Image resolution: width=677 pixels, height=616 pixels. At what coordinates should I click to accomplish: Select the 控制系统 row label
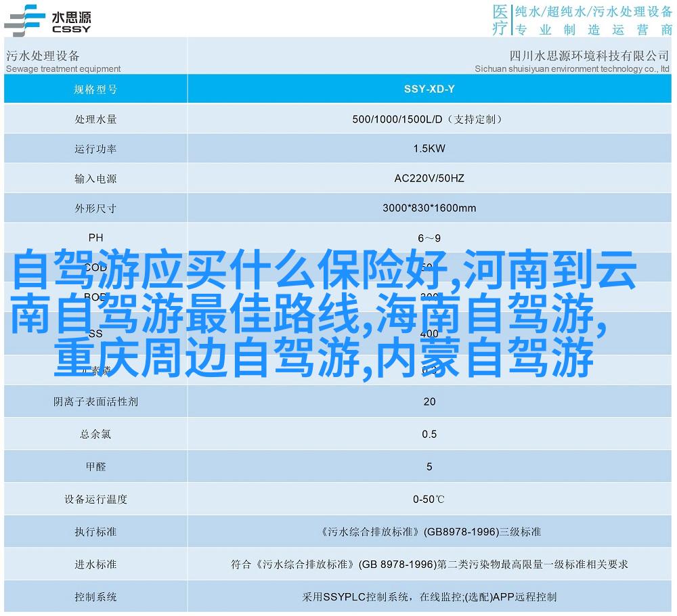(95, 597)
